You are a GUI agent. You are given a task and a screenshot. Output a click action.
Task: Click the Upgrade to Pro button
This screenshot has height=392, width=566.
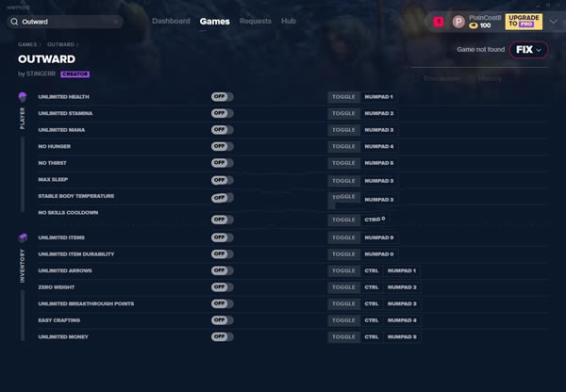[x=524, y=21]
